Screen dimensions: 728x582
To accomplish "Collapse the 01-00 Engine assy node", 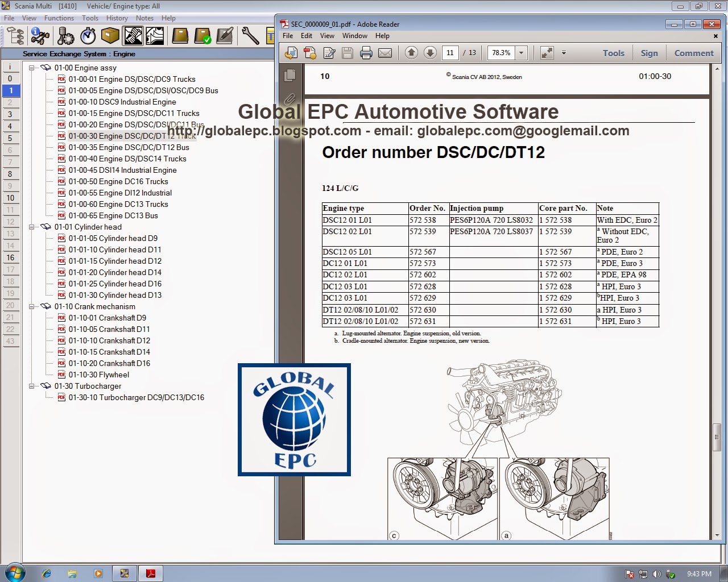I will point(32,68).
